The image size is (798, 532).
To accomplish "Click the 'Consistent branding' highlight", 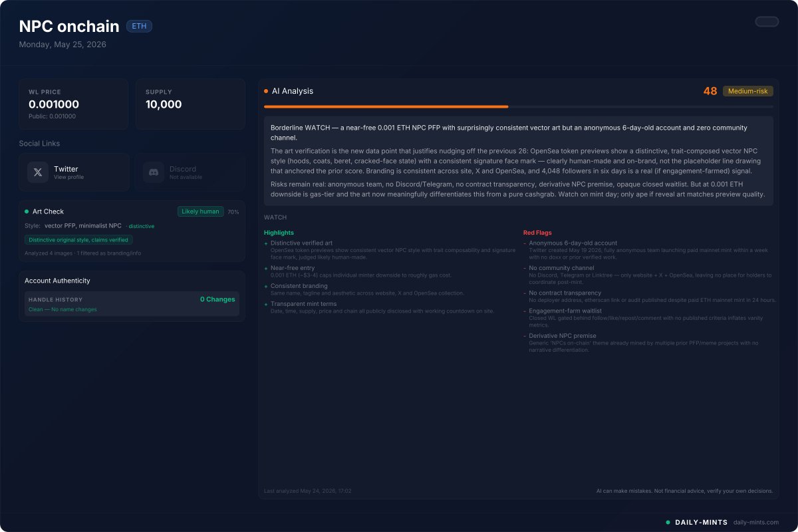I will (299, 286).
